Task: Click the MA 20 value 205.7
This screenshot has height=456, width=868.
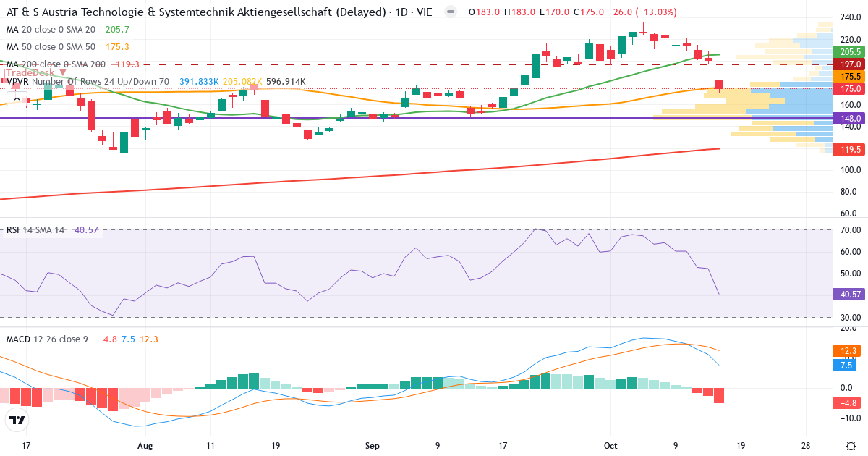Action: coord(117,30)
